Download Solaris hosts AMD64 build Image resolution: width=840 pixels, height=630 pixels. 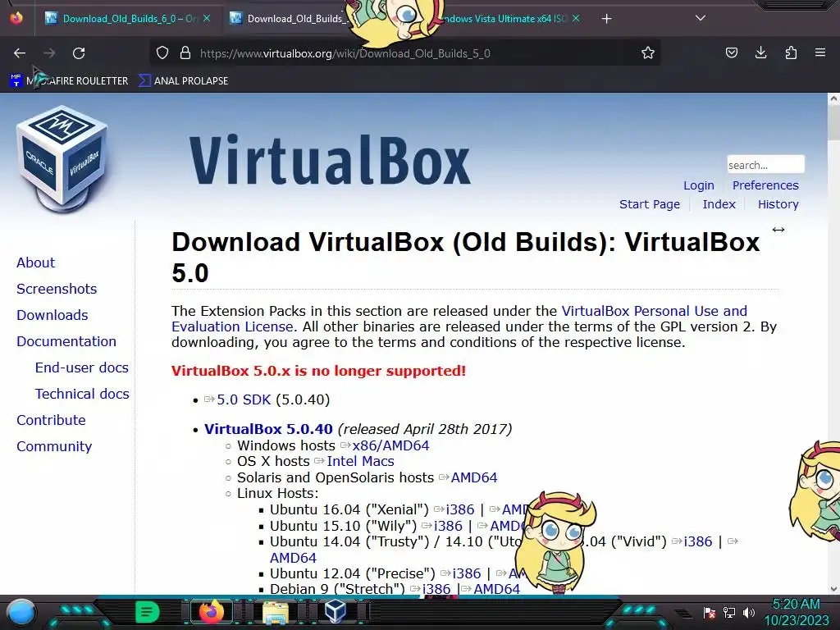click(474, 477)
